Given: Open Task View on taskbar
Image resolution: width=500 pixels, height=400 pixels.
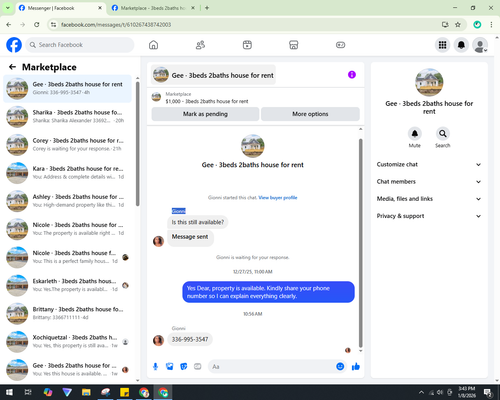Looking at the screenshot, I should point(28,392).
